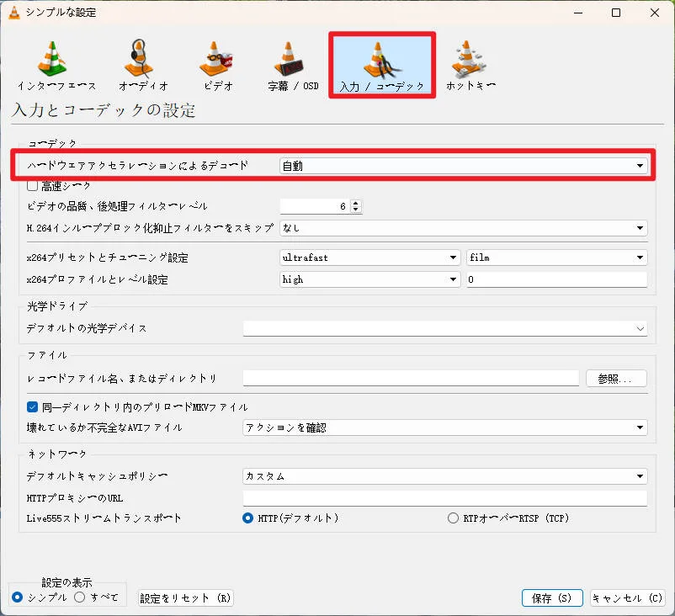Open x264 tuning dropdown showing film
The width and height of the screenshot is (675, 616).
(557, 258)
